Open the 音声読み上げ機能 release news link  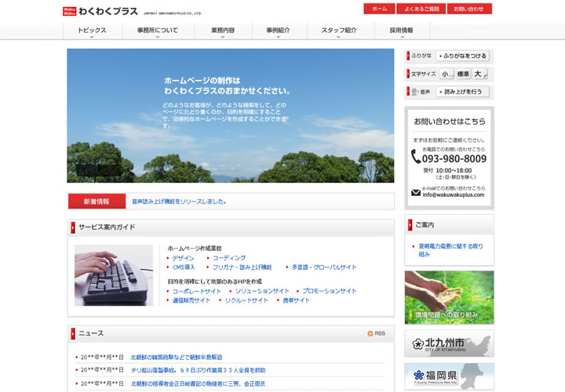click(x=179, y=201)
